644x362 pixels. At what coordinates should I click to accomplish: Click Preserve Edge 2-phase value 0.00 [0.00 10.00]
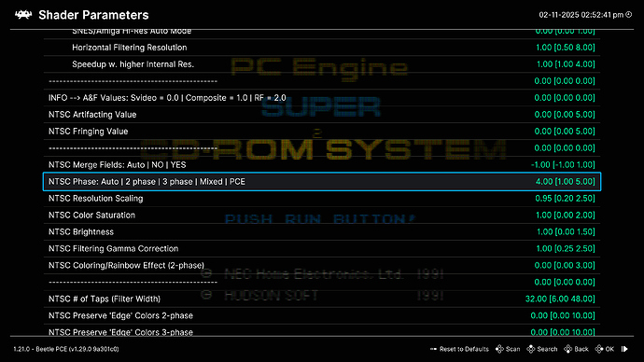point(563,315)
